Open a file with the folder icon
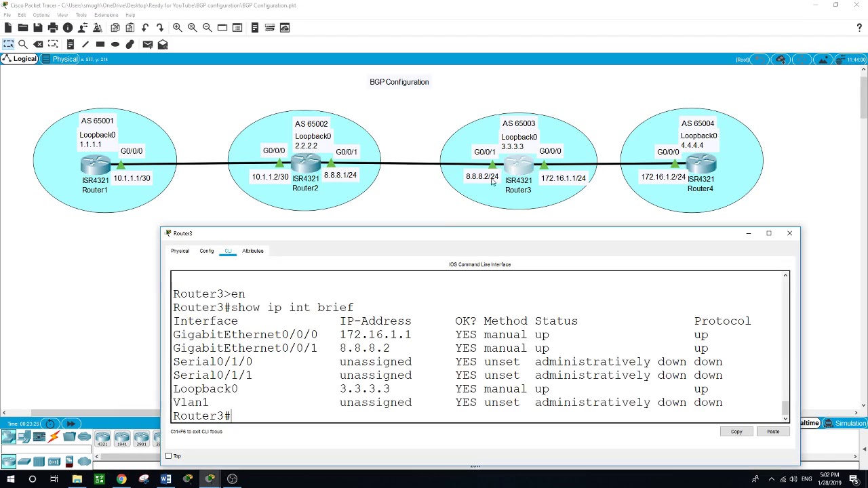 (x=23, y=28)
